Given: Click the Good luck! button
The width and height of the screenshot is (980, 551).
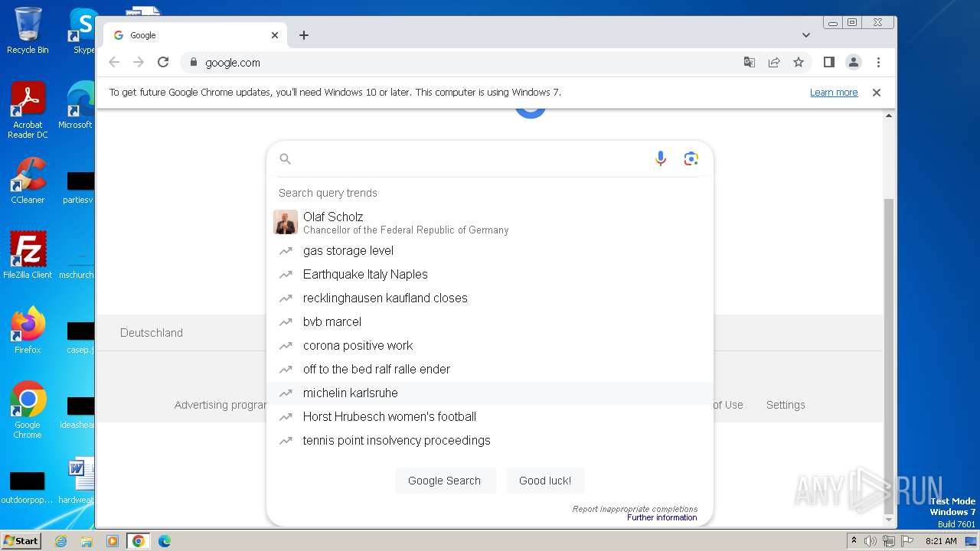Looking at the screenshot, I should tap(545, 481).
